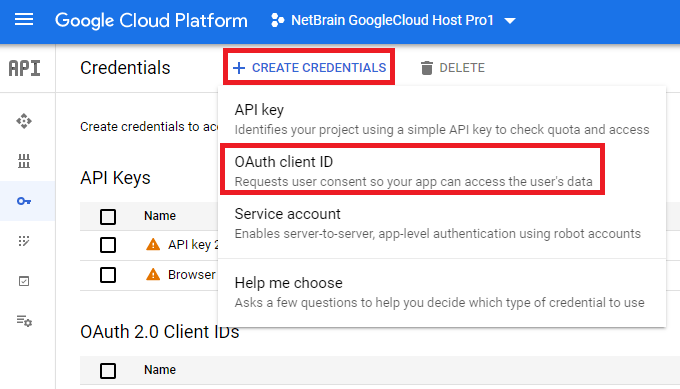Check the box for API key 2 row
The width and height of the screenshot is (680, 389).
(x=108, y=245)
